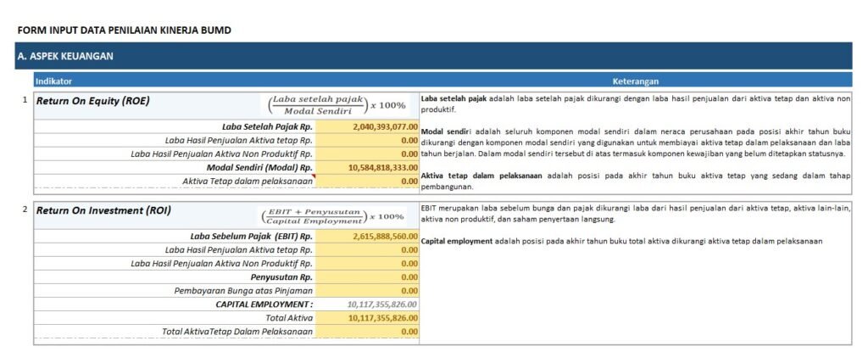Click the 'Capital employment' explanation text
868x363 pixels.
click(x=621, y=242)
